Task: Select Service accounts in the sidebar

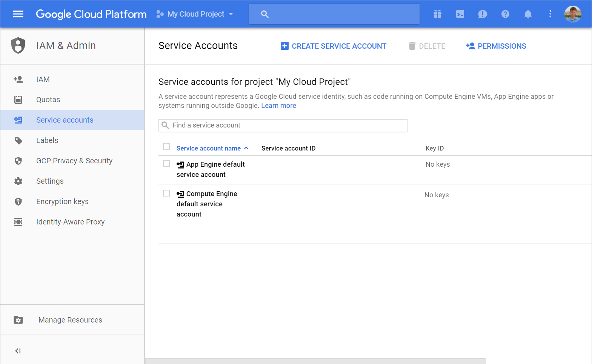Action: pyautogui.click(x=72, y=120)
